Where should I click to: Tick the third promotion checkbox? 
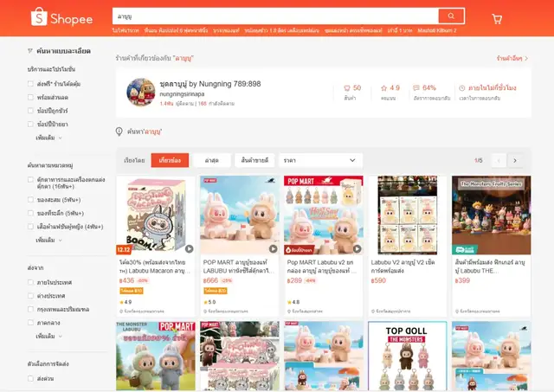[31, 111]
